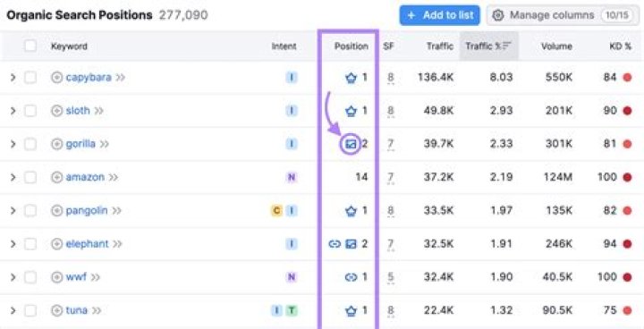
Task: Click the crown SERP feature icon for pangolin
Action: click(x=351, y=211)
